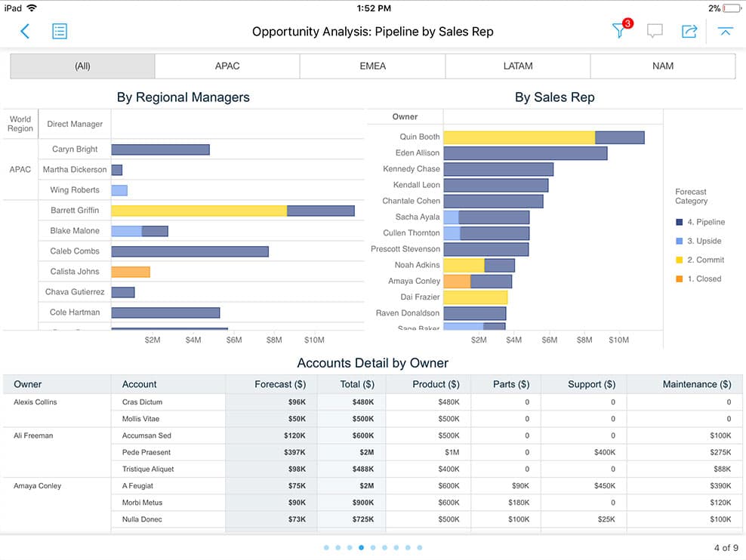This screenshot has width=746, height=560.
Task: Open the report page list icon
Action: click(59, 32)
